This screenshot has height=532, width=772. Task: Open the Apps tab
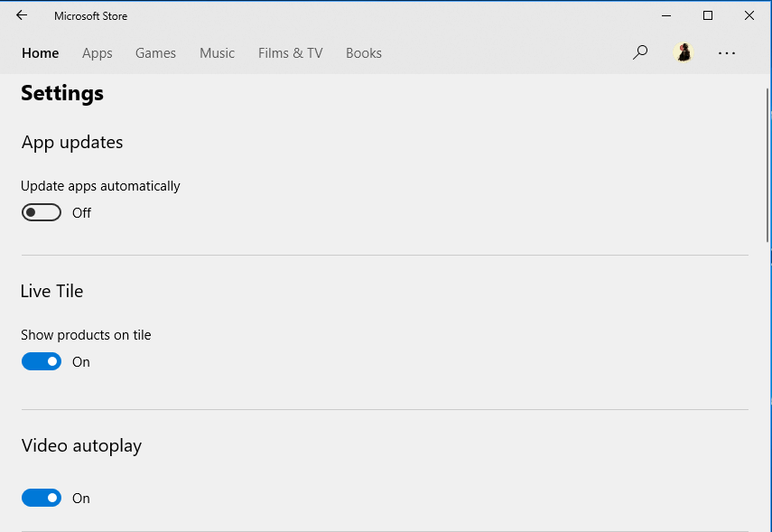(x=97, y=53)
